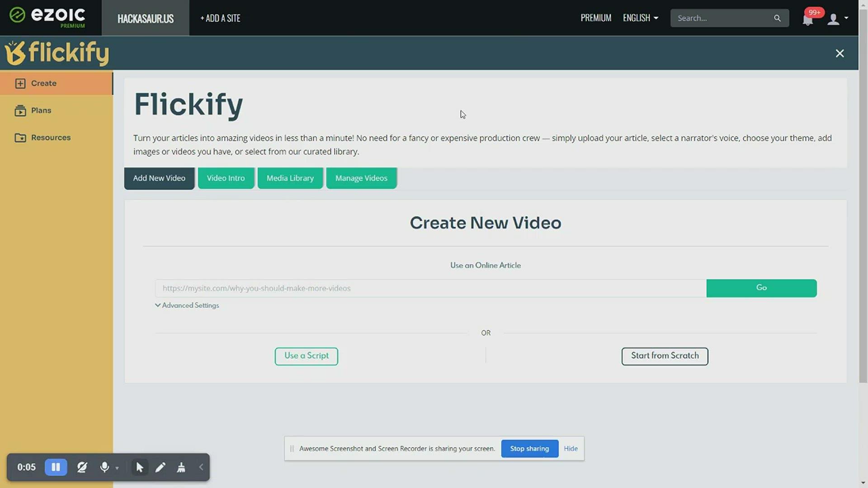
Task: Switch to the Media Library tab
Action: click(x=290, y=178)
